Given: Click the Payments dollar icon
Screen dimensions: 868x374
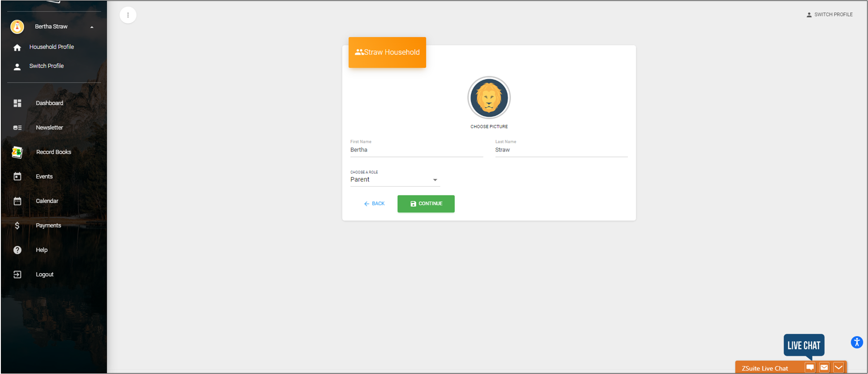Looking at the screenshot, I should click(x=17, y=226).
